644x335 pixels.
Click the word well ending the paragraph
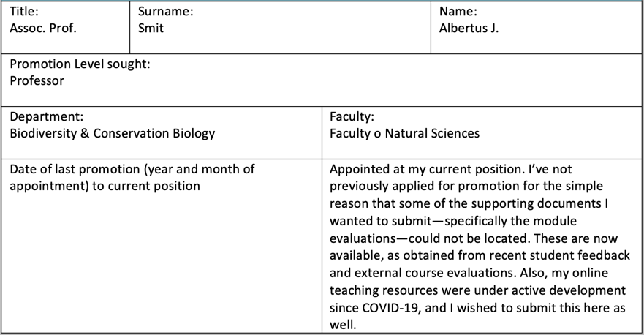point(343,325)
